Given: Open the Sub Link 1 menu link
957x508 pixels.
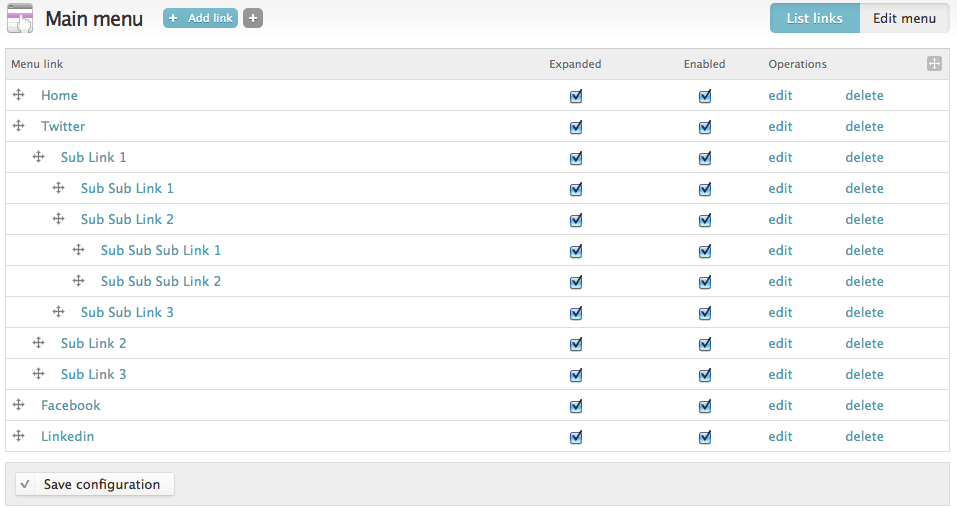Looking at the screenshot, I should pos(93,158).
